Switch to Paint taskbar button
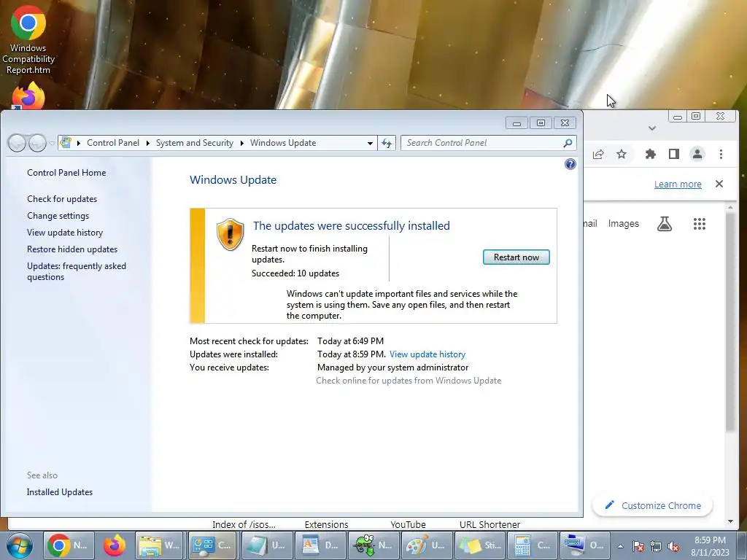 pyautogui.click(x=425, y=545)
